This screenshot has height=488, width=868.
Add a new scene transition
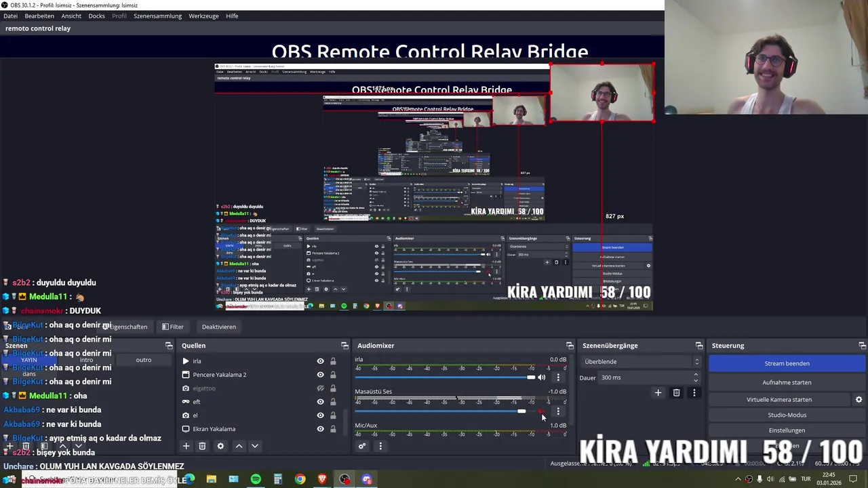(x=658, y=392)
